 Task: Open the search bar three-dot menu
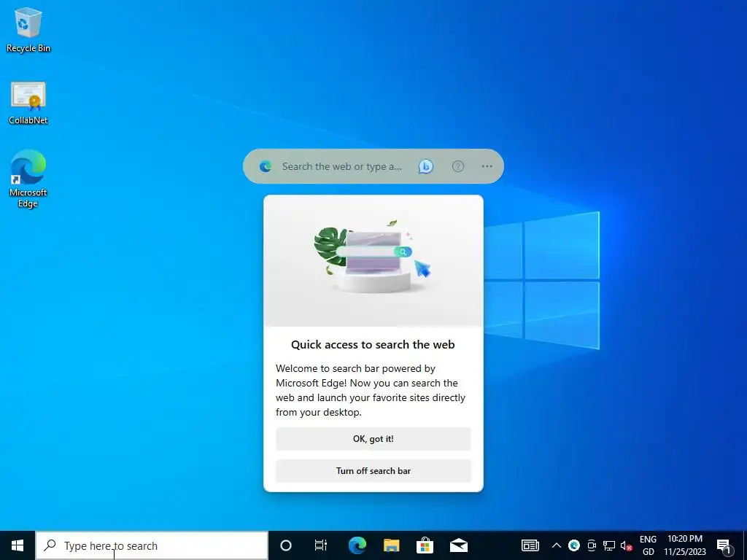click(487, 166)
